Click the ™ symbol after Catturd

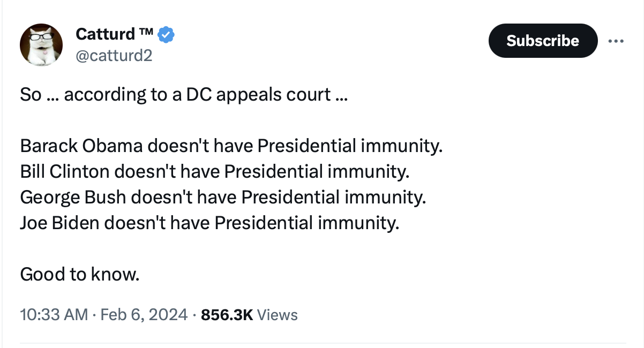146,34
